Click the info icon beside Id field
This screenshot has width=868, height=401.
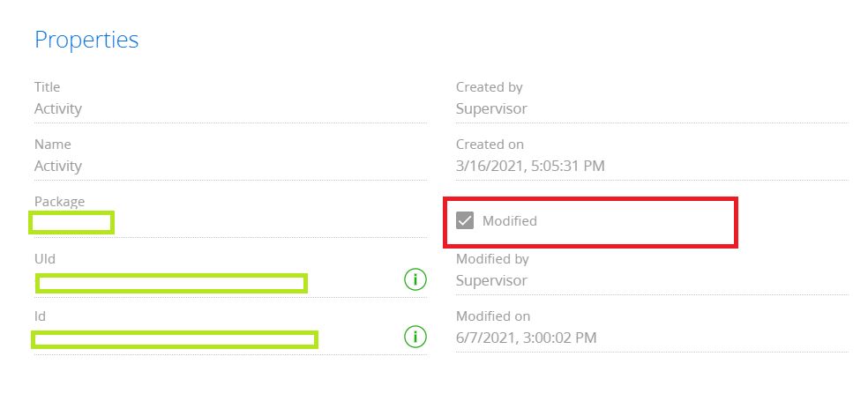point(415,337)
